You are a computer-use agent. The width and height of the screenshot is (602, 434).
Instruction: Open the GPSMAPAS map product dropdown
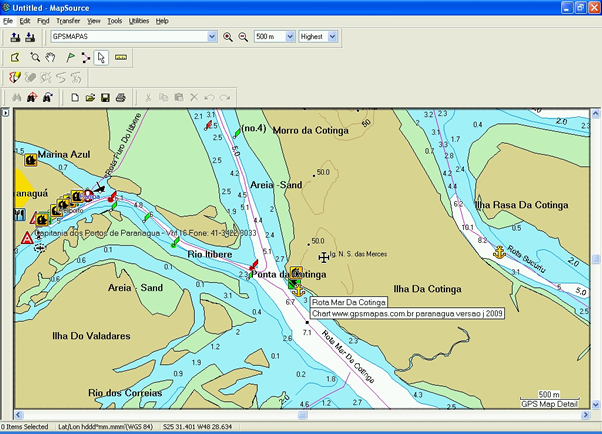coord(211,37)
